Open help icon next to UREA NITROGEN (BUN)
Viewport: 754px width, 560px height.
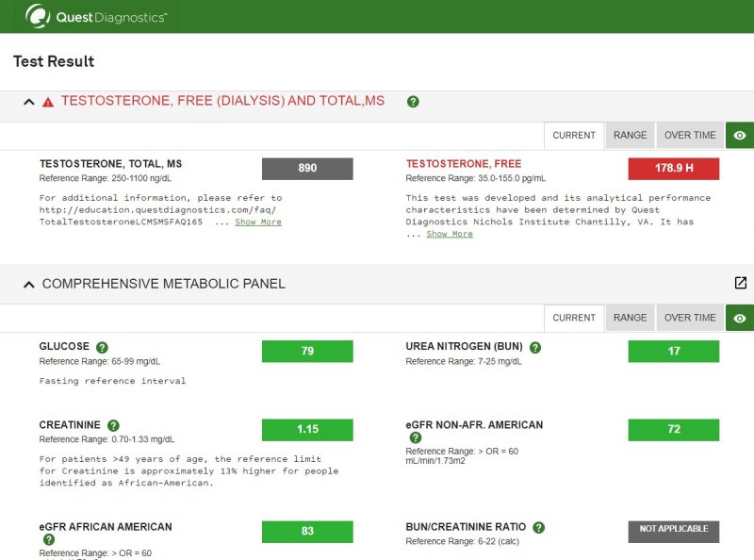pos(535,347)
